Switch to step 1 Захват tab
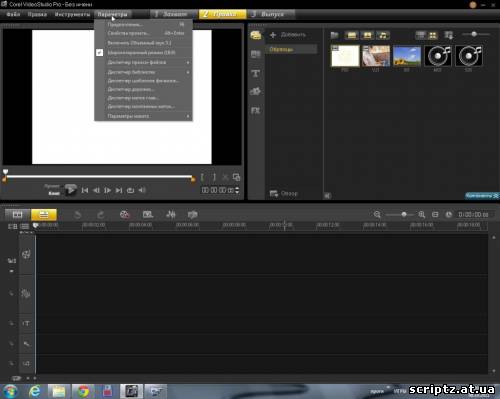 171,14
